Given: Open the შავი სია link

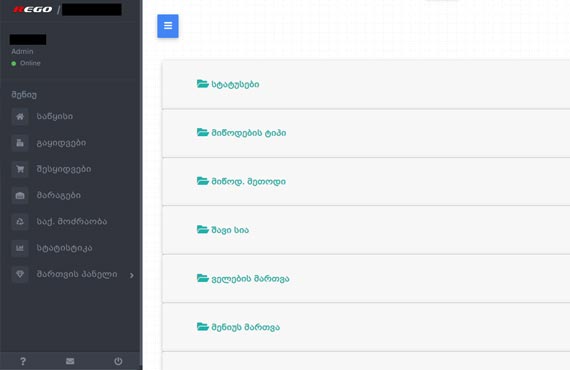Looking at the screenshot, I should [230, 230].
